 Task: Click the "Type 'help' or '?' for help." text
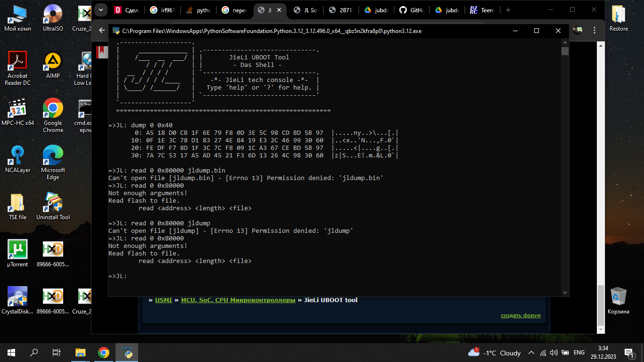click(259, 87)
